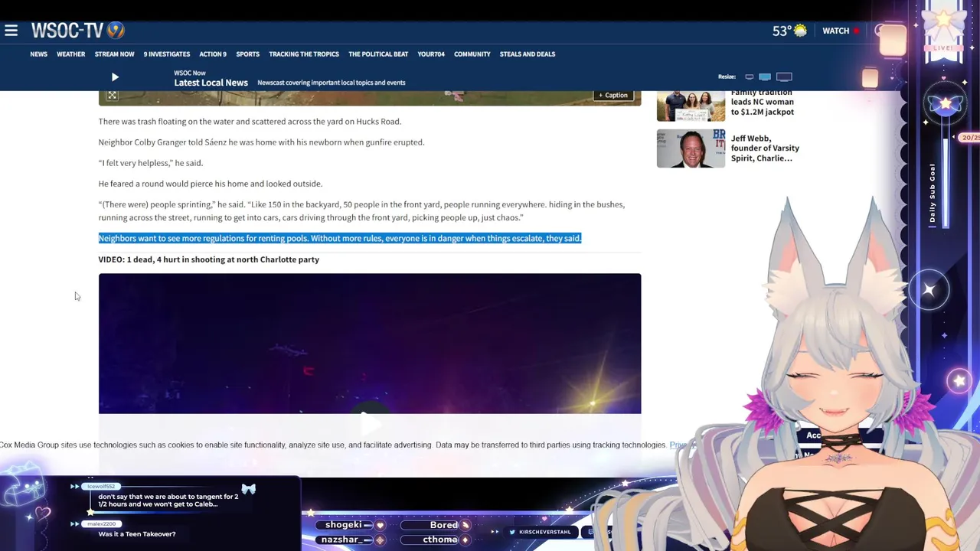Image resolution: width=980 pixels, height=551 pixels.
Task: Open the NEWS menu
Action: click(38, 54)
